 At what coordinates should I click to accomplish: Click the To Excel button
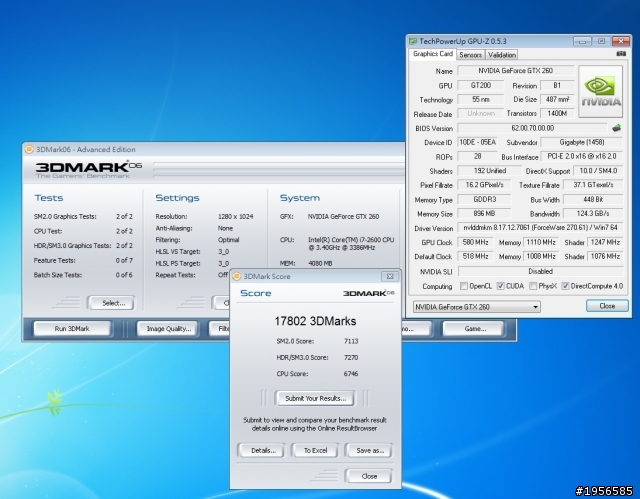(316, 450)
